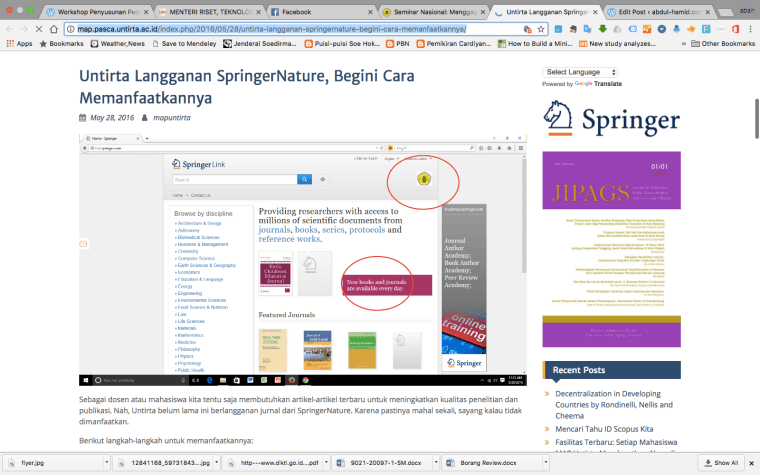Click the May 28, 2016 post date
This screenshot has height=475, width=760.
click(112, 118)
